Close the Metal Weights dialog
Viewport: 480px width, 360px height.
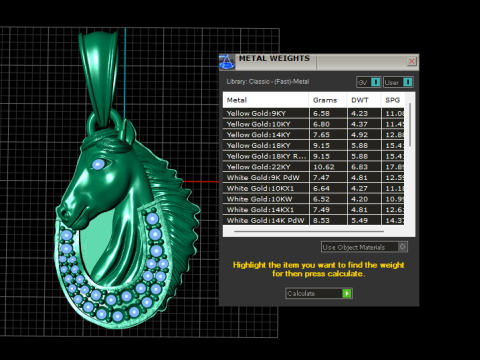412,61
